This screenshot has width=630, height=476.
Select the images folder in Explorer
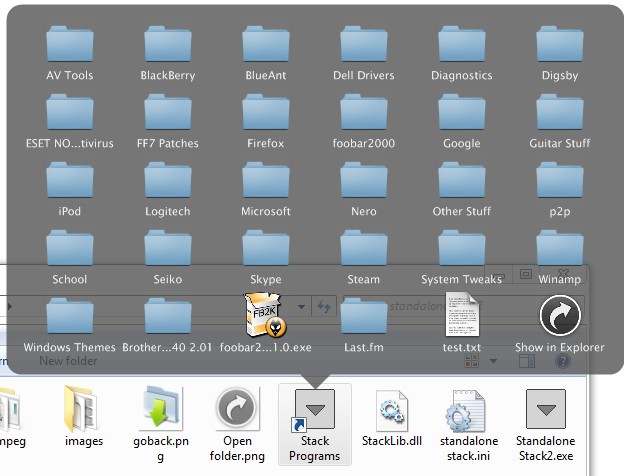[x=84, y=417]
